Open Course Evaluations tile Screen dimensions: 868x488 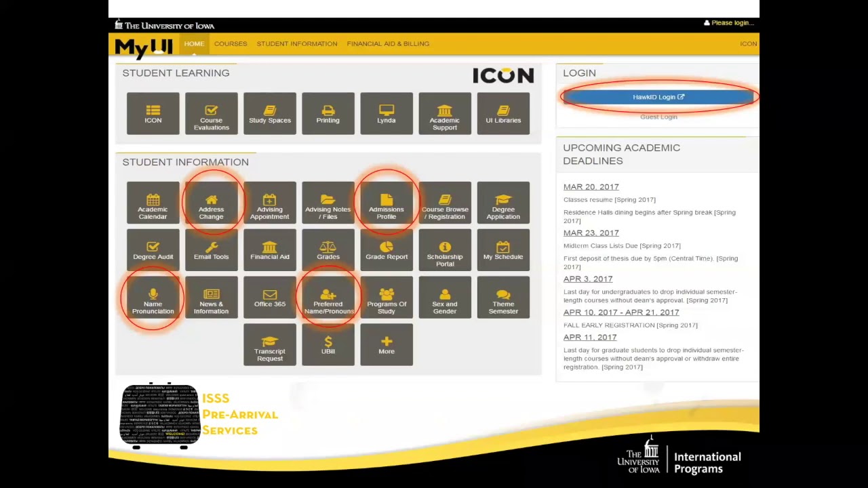coord(212,114)
